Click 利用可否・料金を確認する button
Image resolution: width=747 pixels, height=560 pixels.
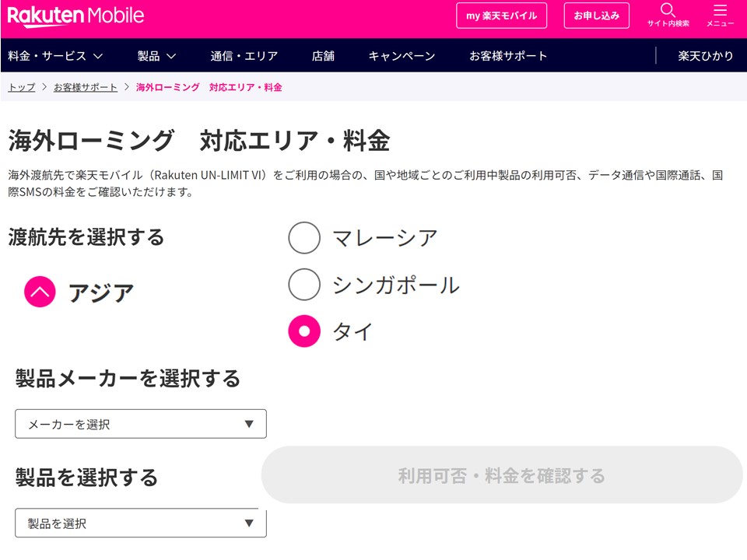tap(502, 474)
